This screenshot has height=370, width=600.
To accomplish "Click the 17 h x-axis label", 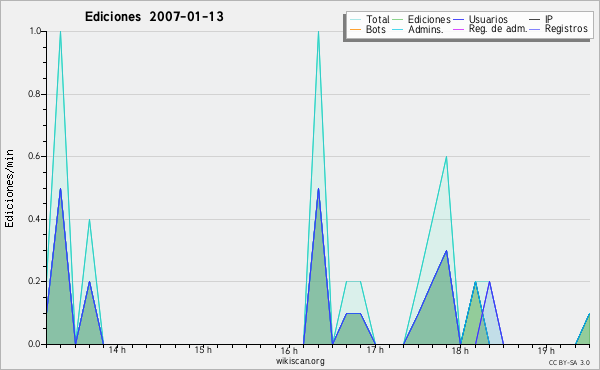I will [x=375, y=350].
